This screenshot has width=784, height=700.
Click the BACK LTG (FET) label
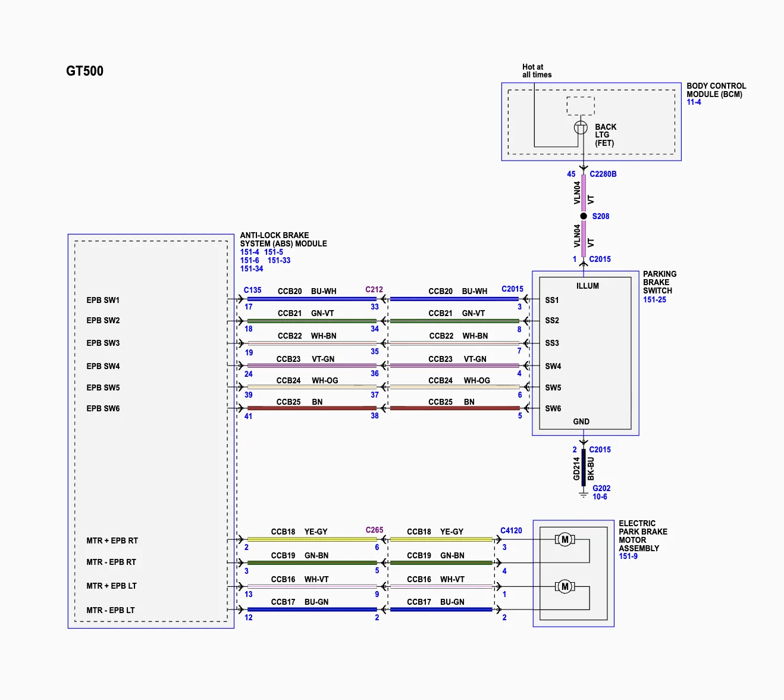pos(606,135)
